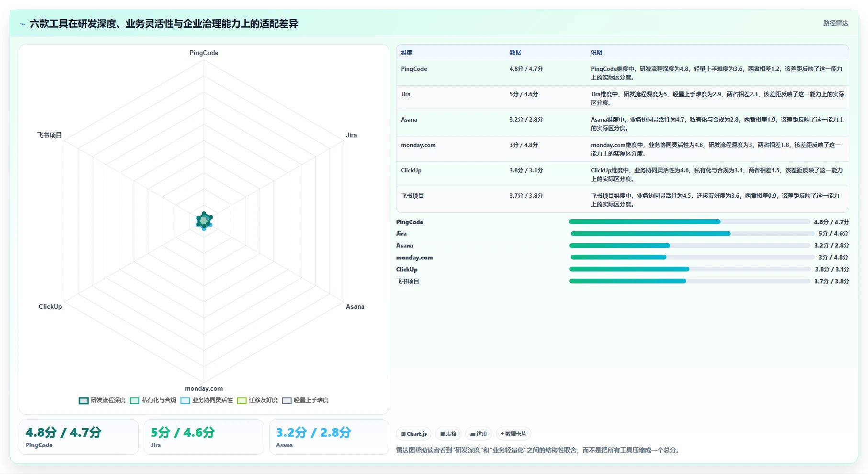Click the 路径雷达 label in header
The height and width of the screenshot is (474, 868).
(x=835, y=23)
